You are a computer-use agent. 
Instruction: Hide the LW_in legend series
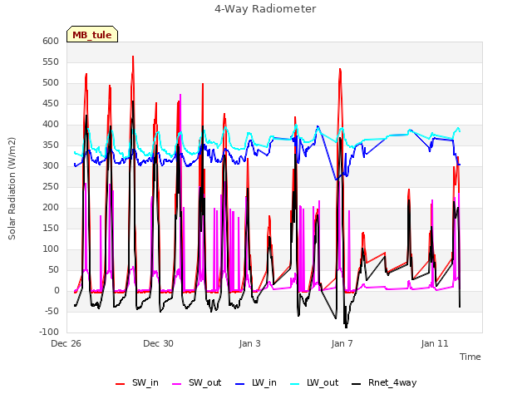click(x=256, y=382)
